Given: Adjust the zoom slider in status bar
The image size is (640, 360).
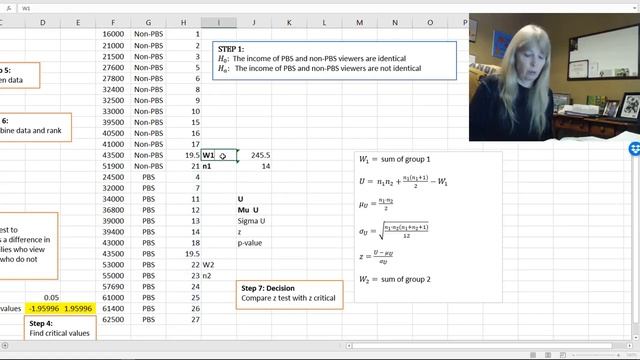Looking at the screenshot, I should pyautogui.click(x=596, y=355).
